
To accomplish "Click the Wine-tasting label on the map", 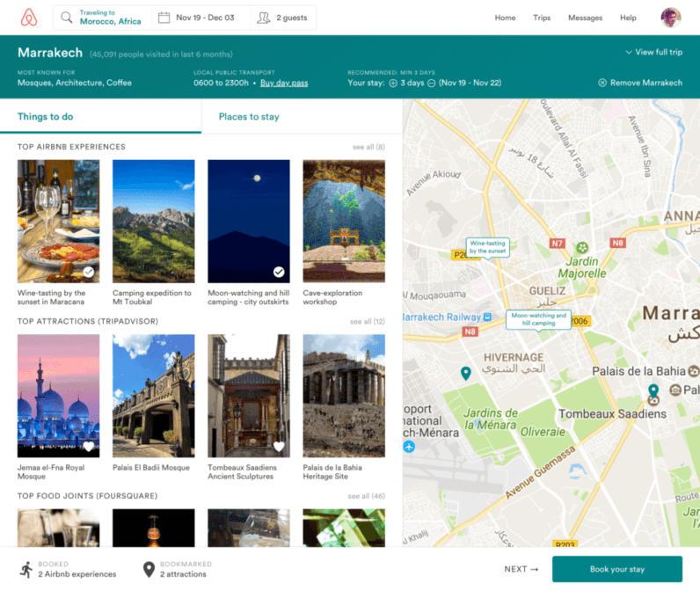I will click(487, 247).
